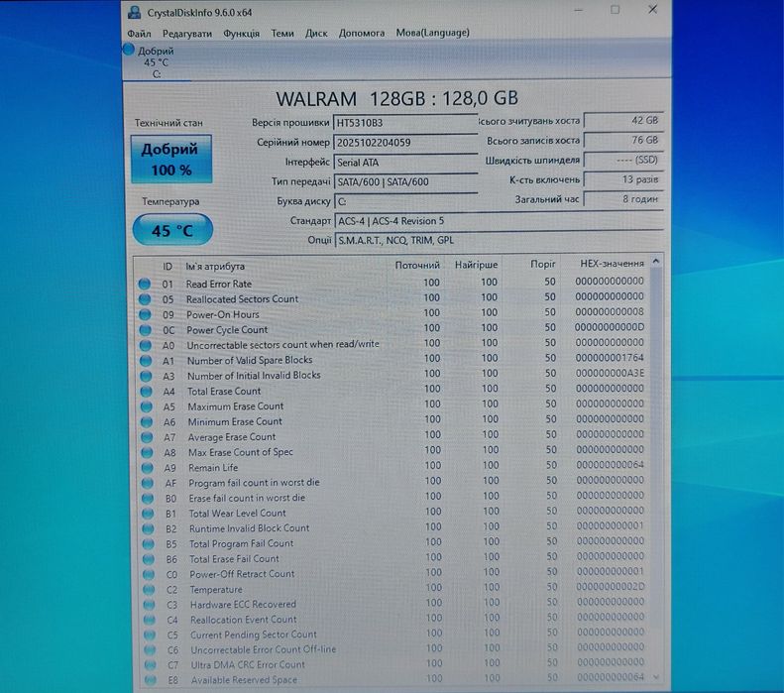Click the Найгірше column header
Viewport: 784px width, 693px height.
click(476, 265)
